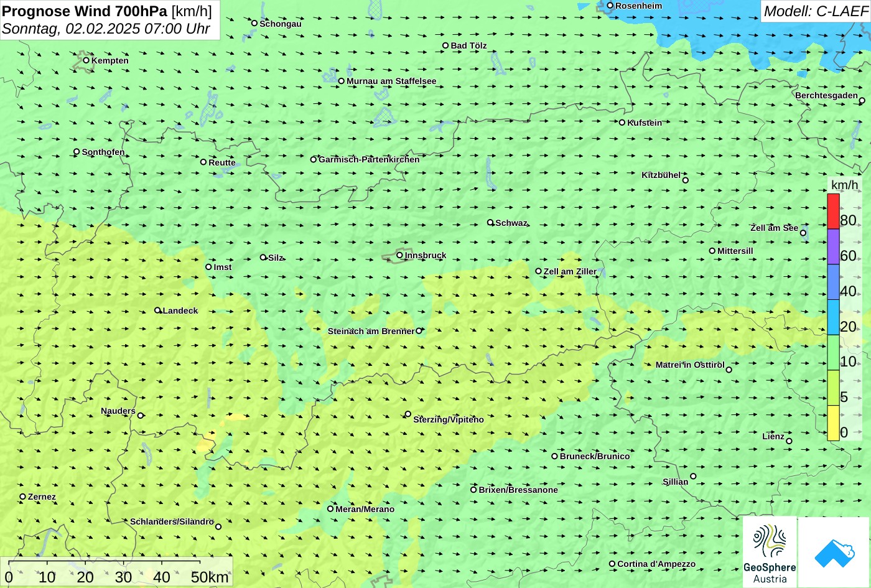The image size is (871, 588).
Task: Click the Kempten city marker
Action: pyautogui.click(x=86, y=60)
